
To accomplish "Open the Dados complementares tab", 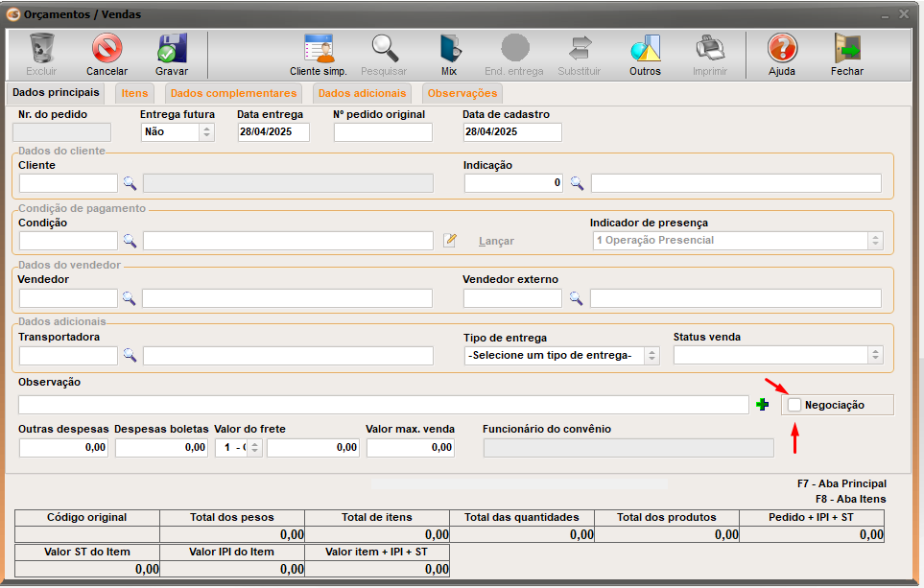I will click(233, 93).
